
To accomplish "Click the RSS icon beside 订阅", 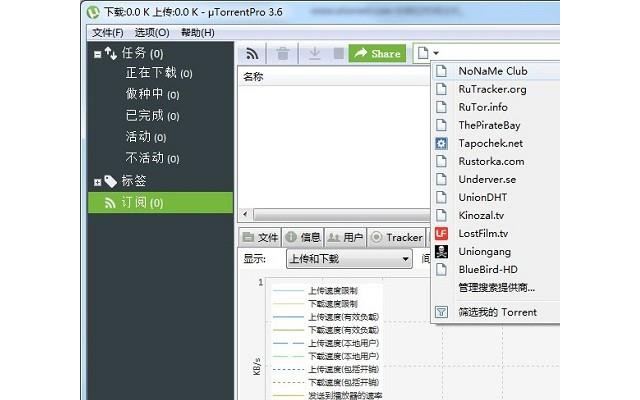I will pyautogui.click(x=110, y=202).
